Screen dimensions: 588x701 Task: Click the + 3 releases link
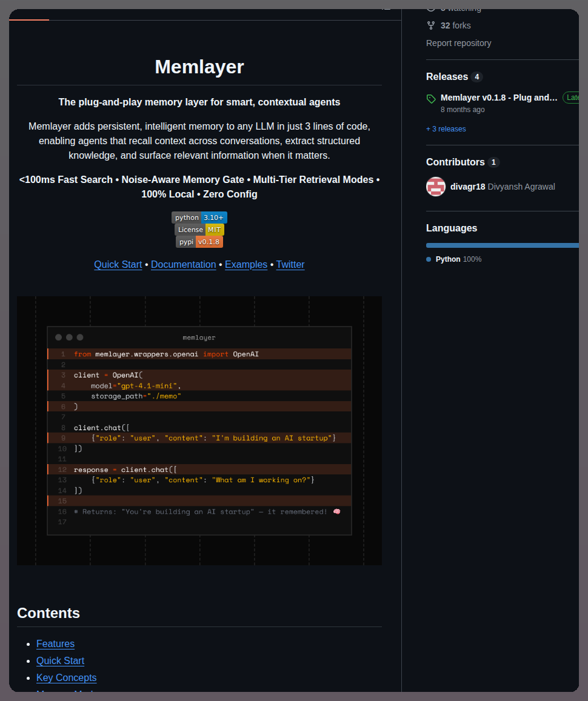click(446, 129)
